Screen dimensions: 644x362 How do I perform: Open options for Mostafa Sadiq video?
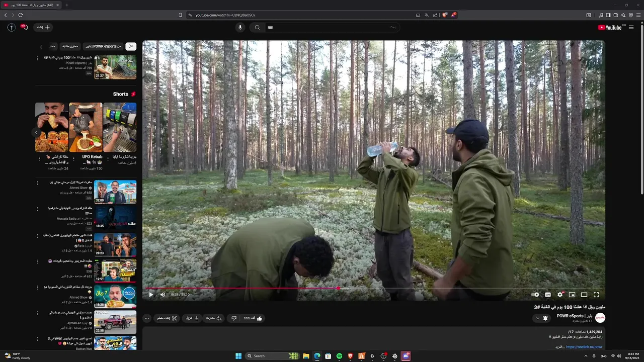point(37,209)
